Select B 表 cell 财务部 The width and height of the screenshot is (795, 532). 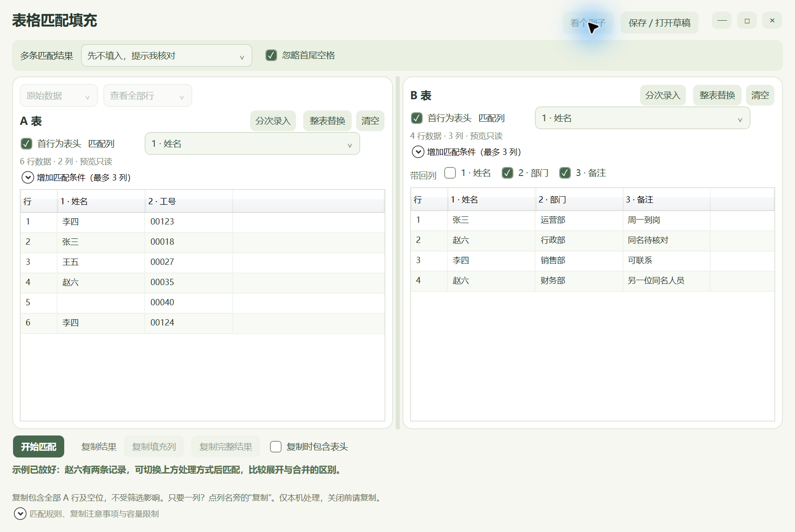(x=579, y=281)
